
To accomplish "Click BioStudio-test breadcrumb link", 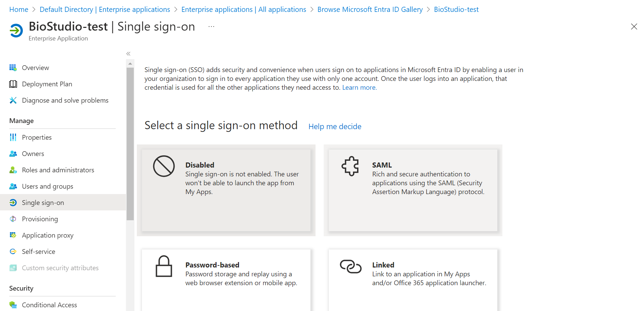I will (x=456, y=10).
